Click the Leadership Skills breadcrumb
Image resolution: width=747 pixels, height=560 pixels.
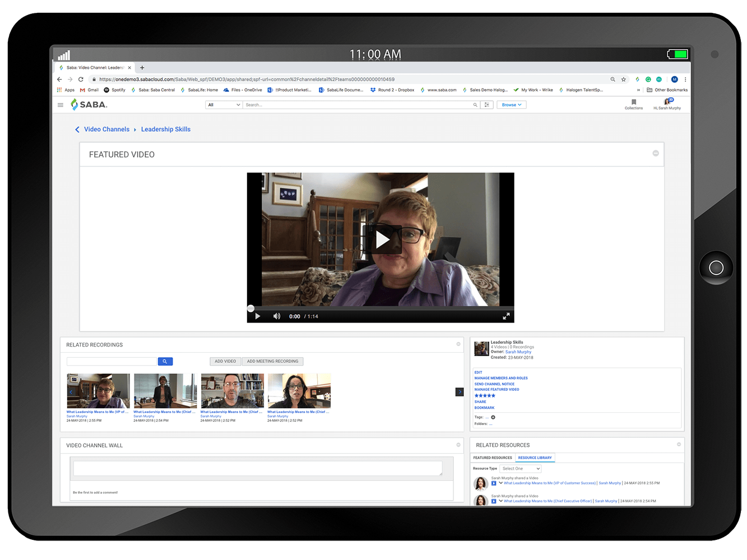[166, 129]
